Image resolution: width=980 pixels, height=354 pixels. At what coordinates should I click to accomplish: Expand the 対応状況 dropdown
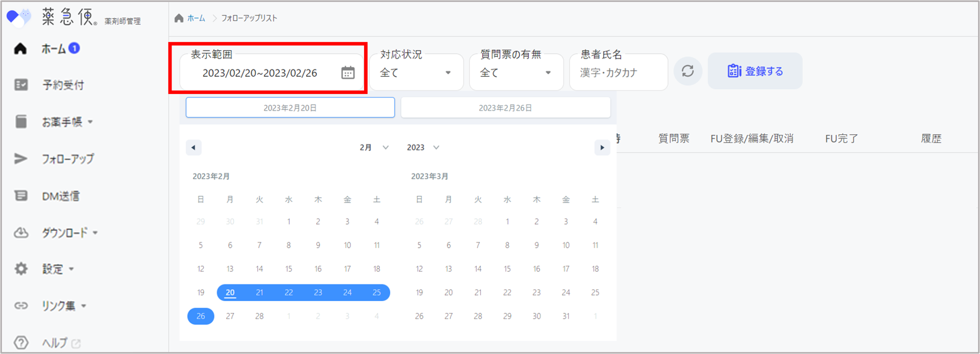tap(416, 73)
